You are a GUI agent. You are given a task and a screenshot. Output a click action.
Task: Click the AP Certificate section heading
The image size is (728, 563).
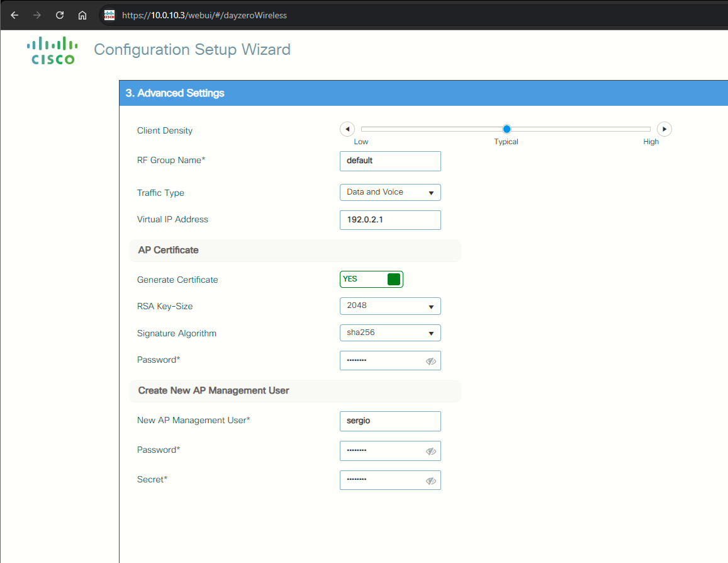click(x=168, y=250)
